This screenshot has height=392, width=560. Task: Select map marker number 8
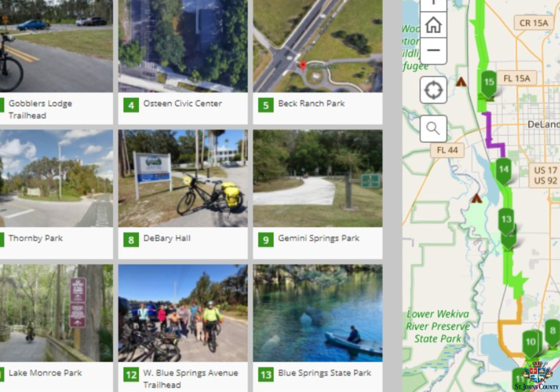(x=553, y=333)
